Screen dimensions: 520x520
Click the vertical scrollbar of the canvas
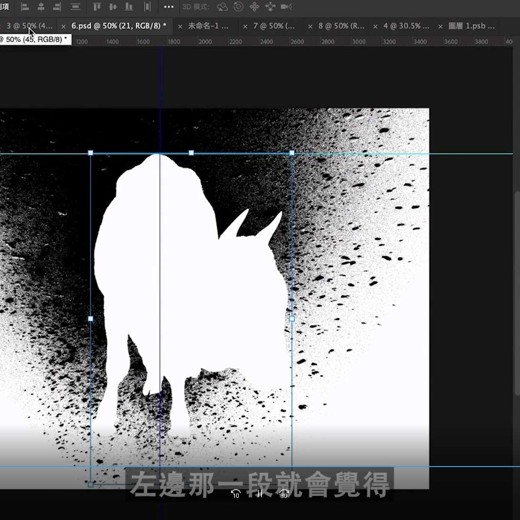(517, 293)
